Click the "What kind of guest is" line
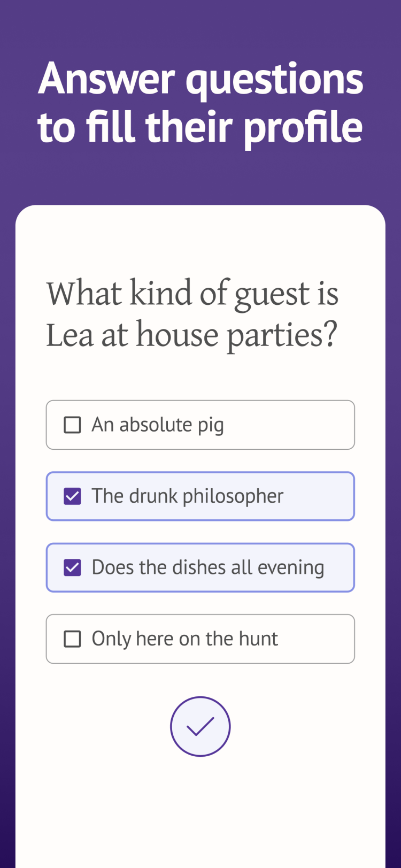The width and height of the screenshot is (401, 868). pyautogui.click(x=192, y=294)
